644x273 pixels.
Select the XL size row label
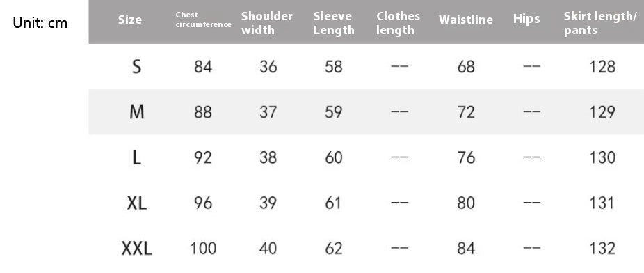click(x=136, y=203)
